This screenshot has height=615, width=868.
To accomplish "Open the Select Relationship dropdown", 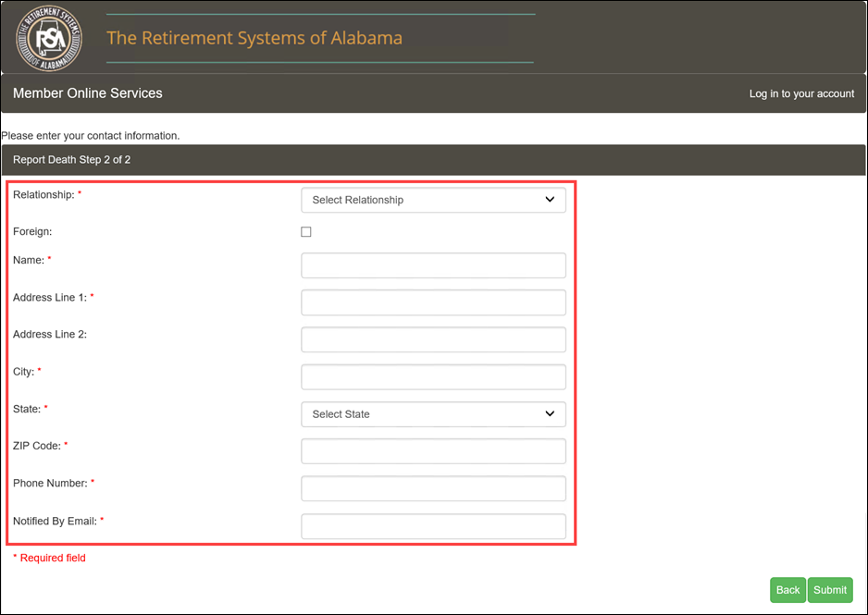I will pyautogui.click(x=433, y=200).
